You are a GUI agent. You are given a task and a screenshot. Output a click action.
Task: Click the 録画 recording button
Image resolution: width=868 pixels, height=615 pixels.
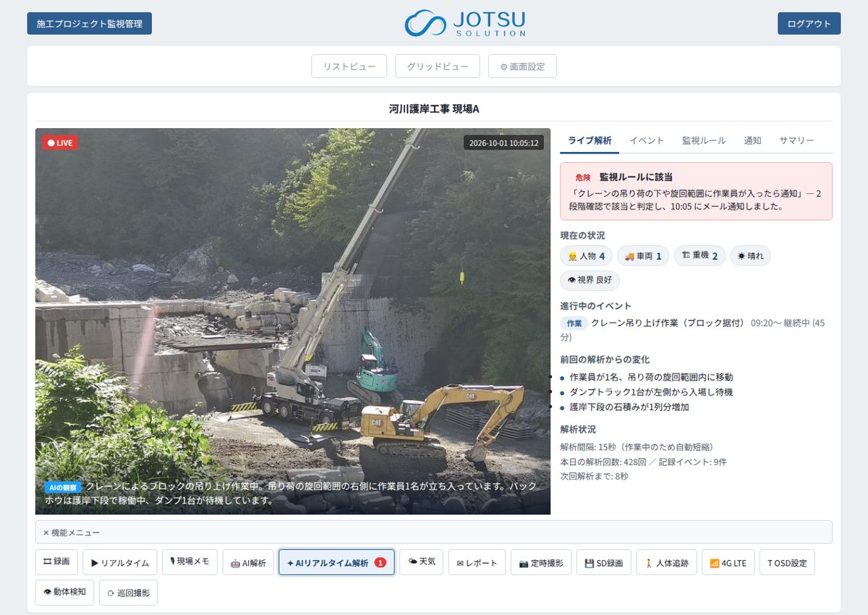tap(56, 562)
